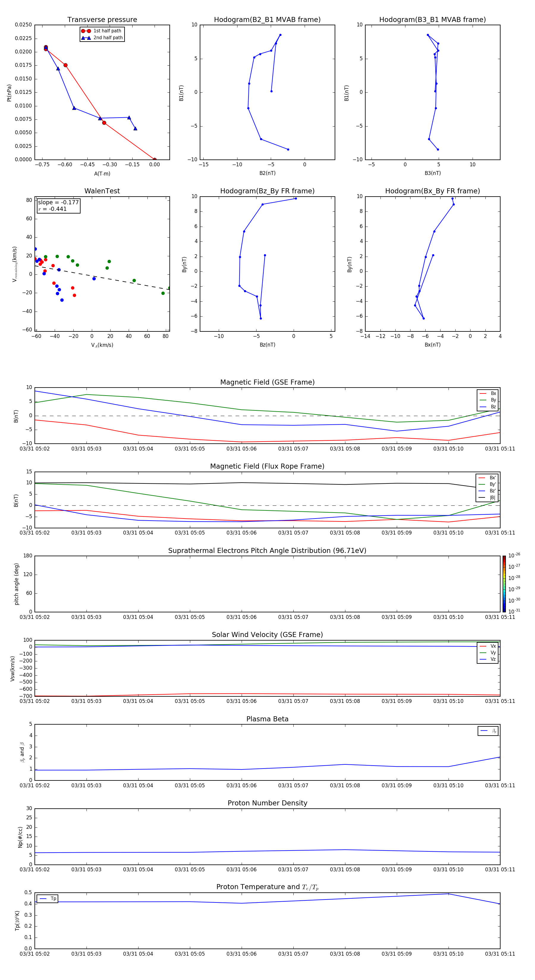Click 'Bz(nT)' x-axis label of hodogram

267,345
